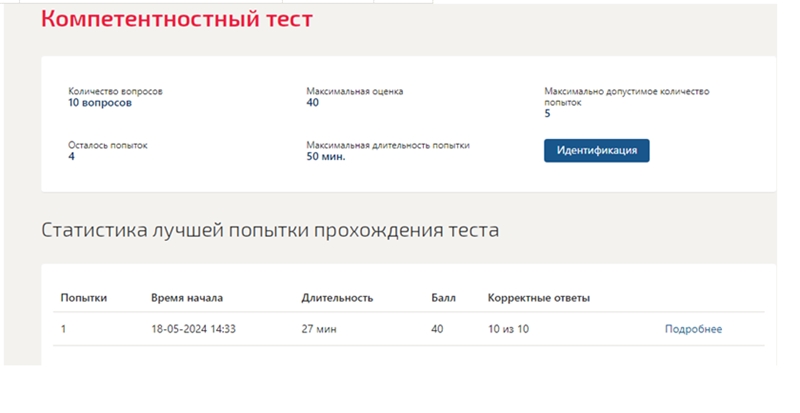Click the Максимально допустимое количество попыток label

pyautogui.click(x=627, y=96)
